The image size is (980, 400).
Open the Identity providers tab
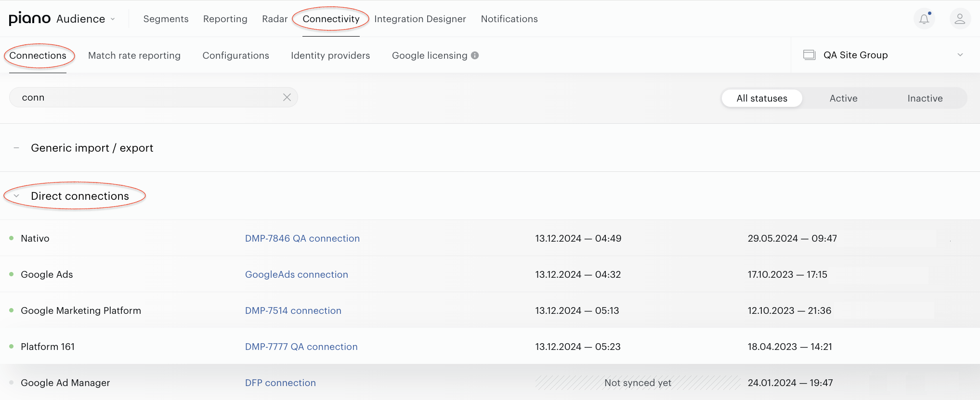coord(330,55)
